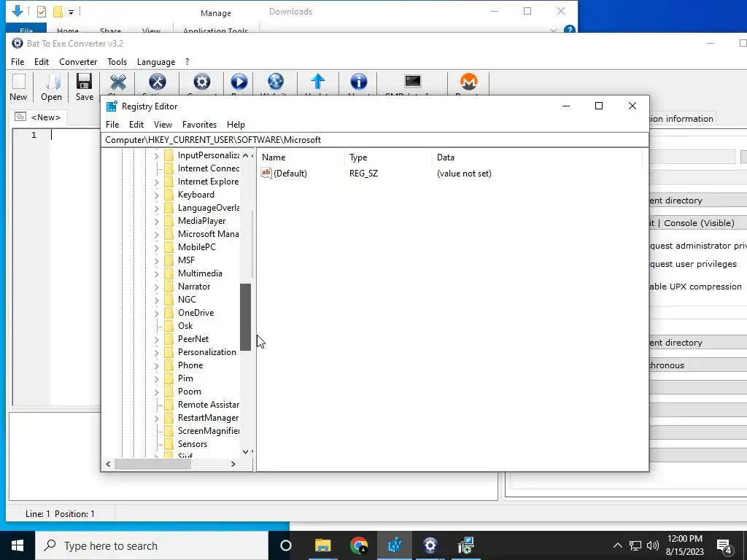Click the Open file icon in Bat To Exe
This screenshot has height=560, width=747.
point(52,82)
